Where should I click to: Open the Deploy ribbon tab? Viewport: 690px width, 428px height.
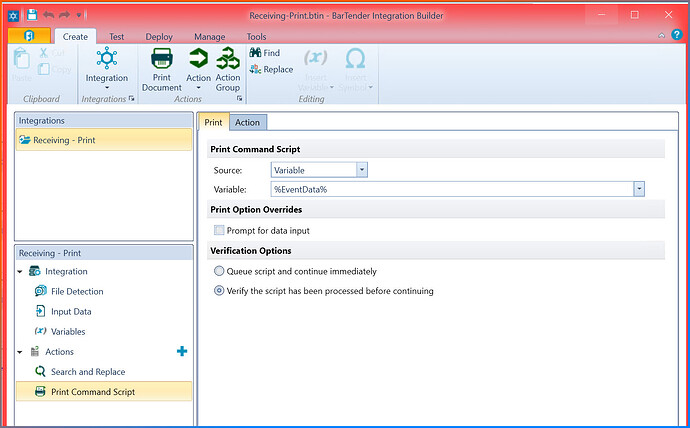pos(159,37)
